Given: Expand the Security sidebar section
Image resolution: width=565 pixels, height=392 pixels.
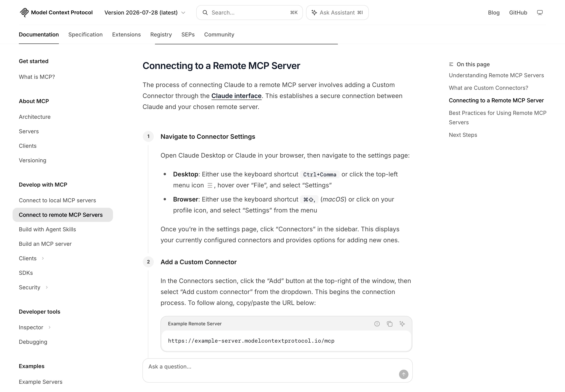Looking at the screenshot, I should point(47,287).
